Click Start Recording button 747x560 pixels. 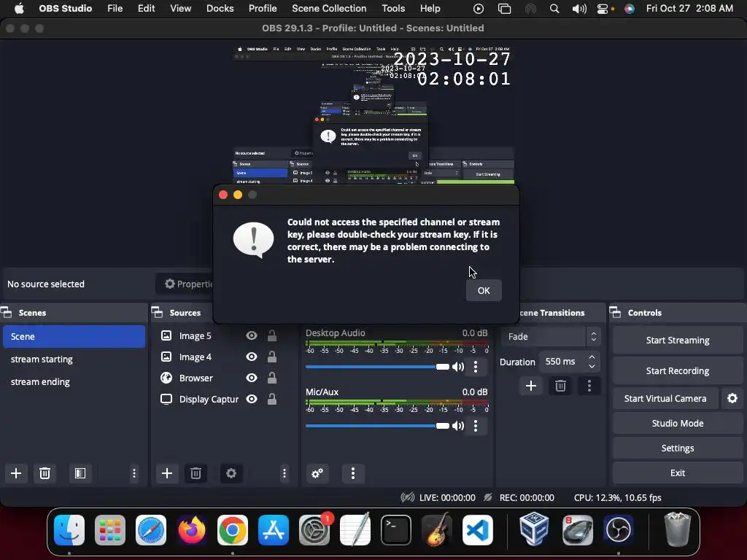tap(678, 370)
